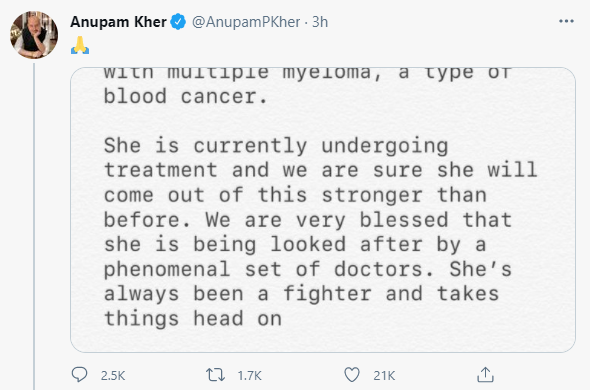The width and height of the screenshot is (590, 390).
Task: Click the folded hands emoji
Action: click(80, 46)
